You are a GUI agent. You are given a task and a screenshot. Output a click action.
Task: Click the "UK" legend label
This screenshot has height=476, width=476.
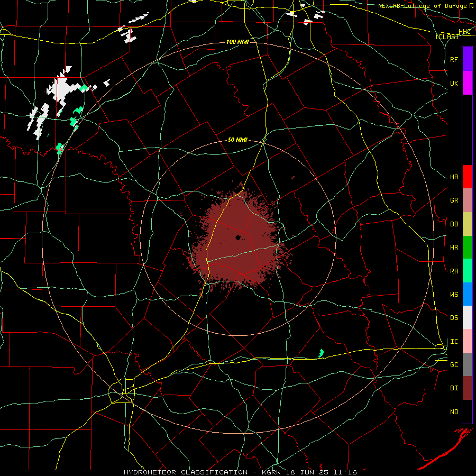click(454, 84)
